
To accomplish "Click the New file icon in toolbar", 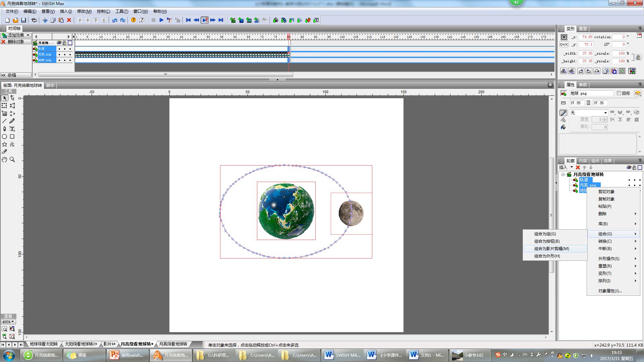I will coord(7,20).
